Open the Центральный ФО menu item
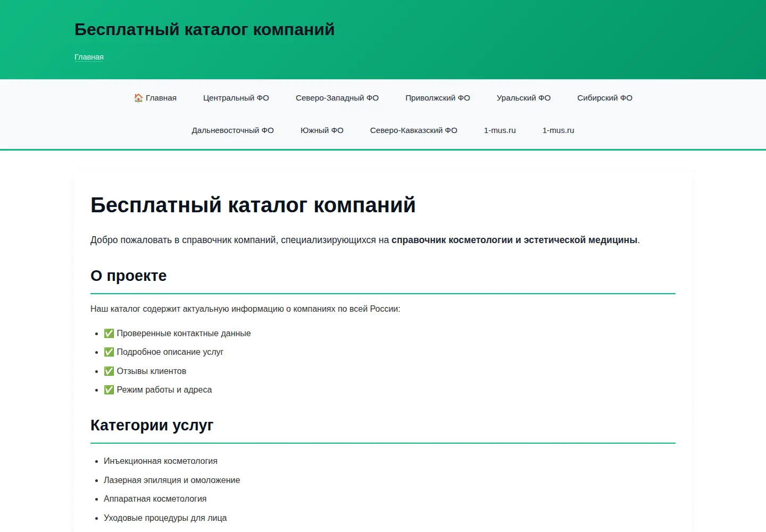Screen dimensions: 766x532 tap(236, 98)
